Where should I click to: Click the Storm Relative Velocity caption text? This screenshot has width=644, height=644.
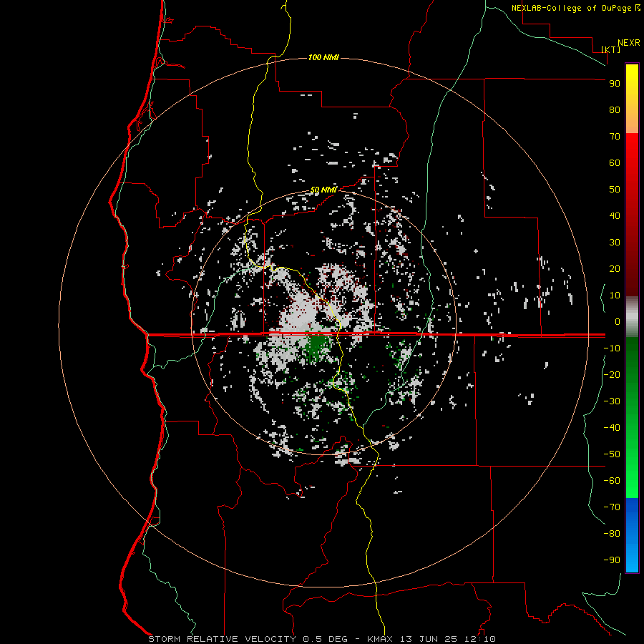321,639
